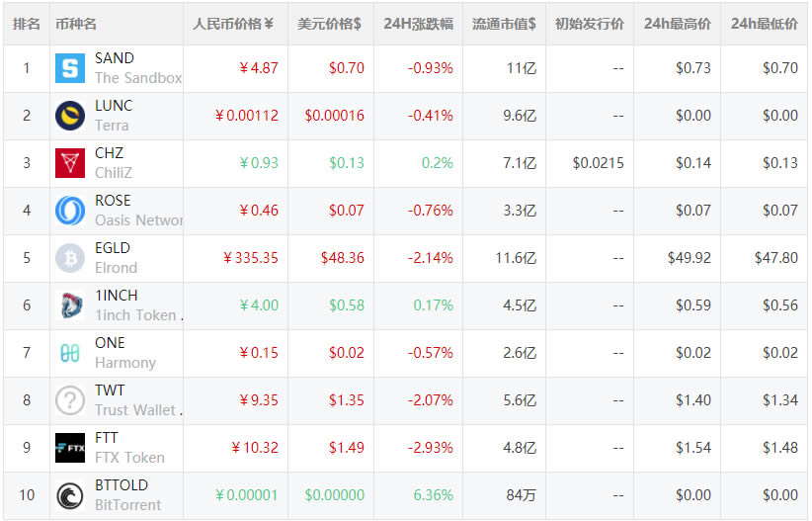Click the $47.80 24h low value
This screenshot has width=812, height=521.
[x=775, y=258]
